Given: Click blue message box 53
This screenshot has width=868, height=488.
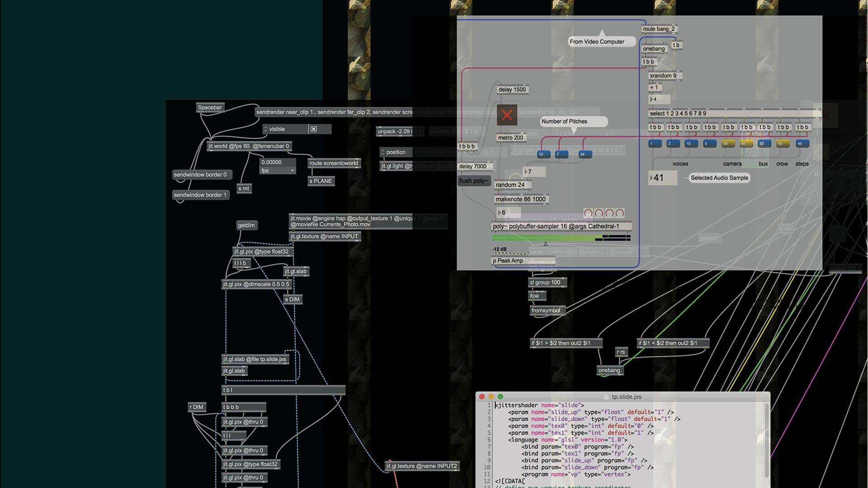Looking at the screenshot, I should [764, 144].
